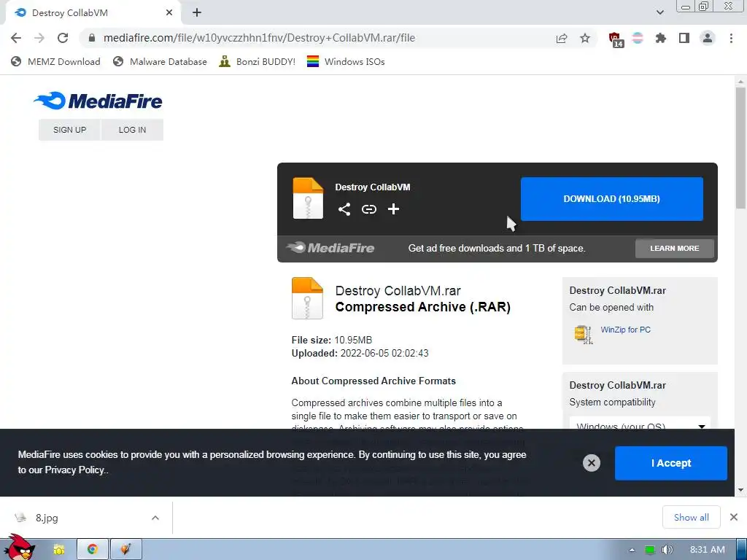The width and height of the screenshot is (747, 560).
Task: Click the lock icon in the address bar
Action: point(92,38)
